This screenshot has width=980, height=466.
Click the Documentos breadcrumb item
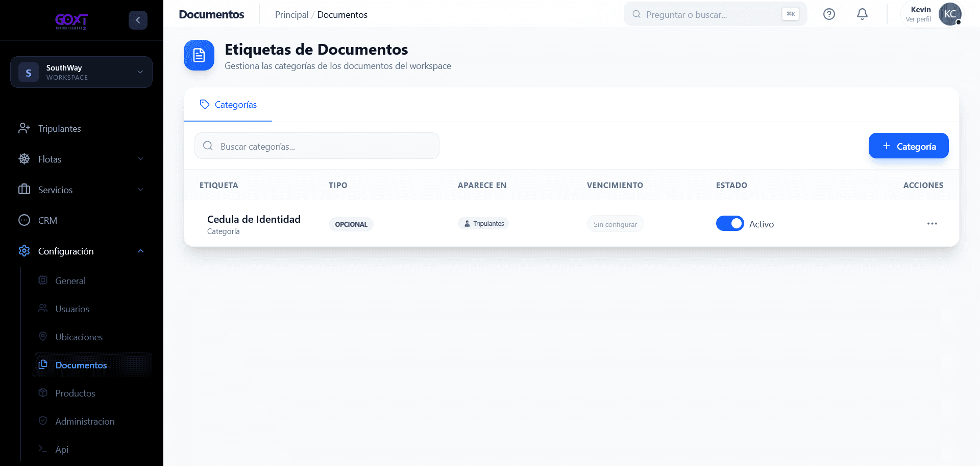tap(342, 15)
